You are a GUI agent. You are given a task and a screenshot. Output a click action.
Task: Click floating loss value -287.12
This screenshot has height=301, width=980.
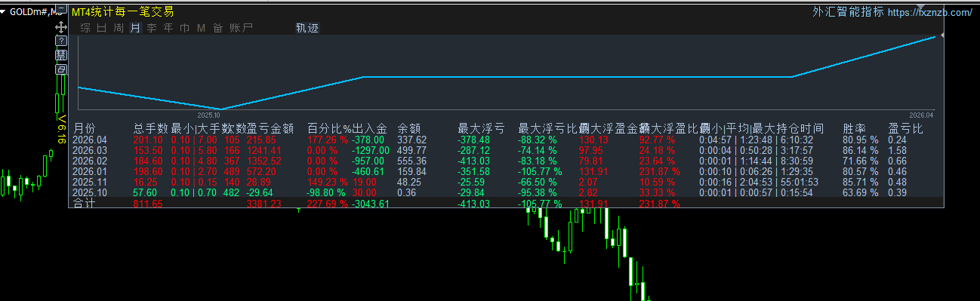(474, 150)
